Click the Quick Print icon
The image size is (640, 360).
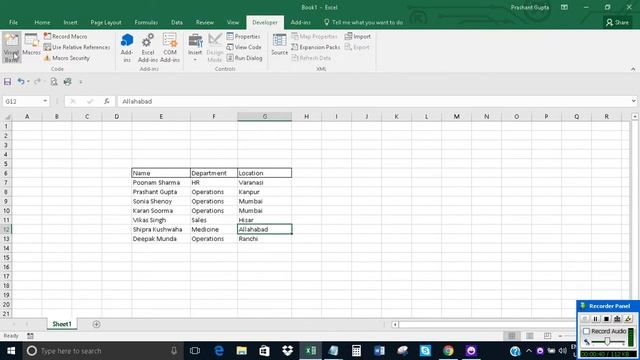click(x=67, y=82)
